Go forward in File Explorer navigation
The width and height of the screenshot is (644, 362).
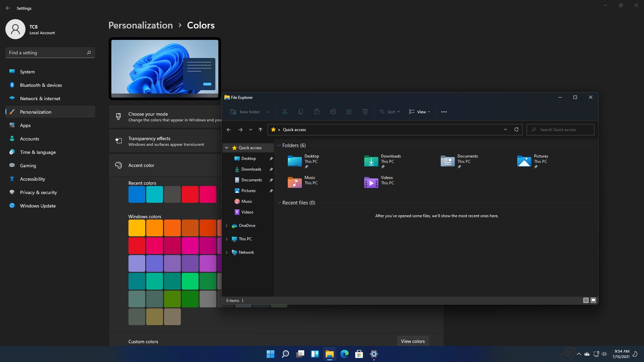click(240, 130)
